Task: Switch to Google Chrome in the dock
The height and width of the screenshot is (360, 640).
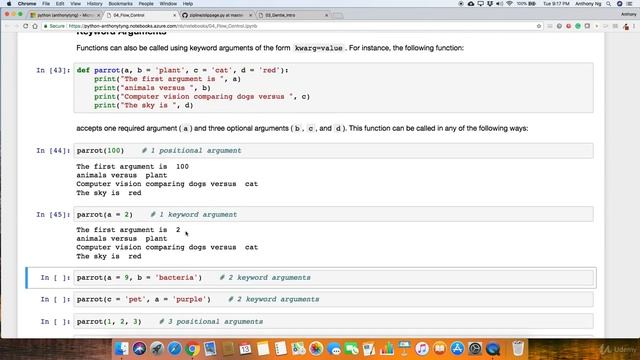Action: tap(192, 349)
